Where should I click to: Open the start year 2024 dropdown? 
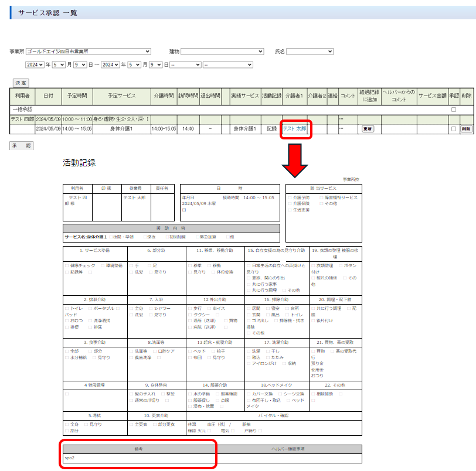pos(35,64)
